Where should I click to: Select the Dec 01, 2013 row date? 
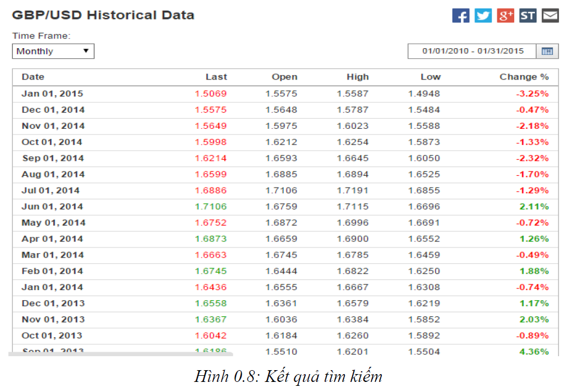coord(53,304)
